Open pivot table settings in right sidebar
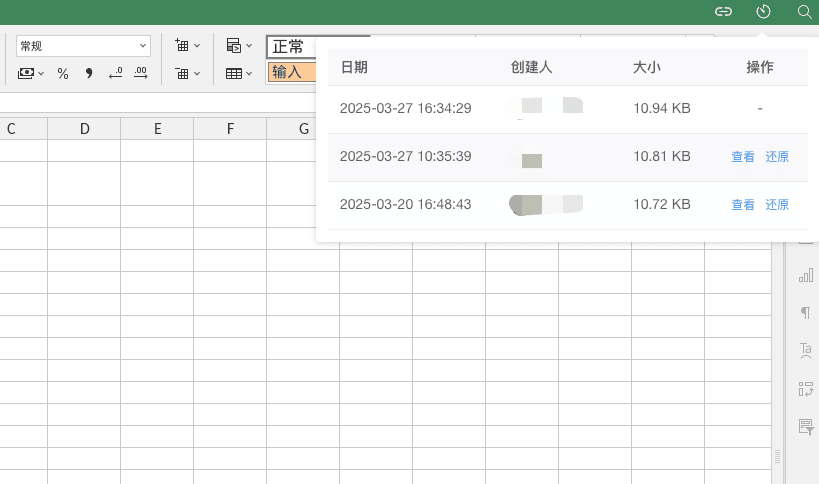 [806, 388]
